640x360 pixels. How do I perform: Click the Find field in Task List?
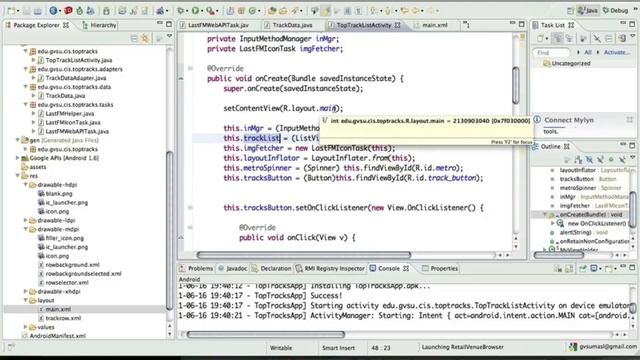tap(551, 53)
